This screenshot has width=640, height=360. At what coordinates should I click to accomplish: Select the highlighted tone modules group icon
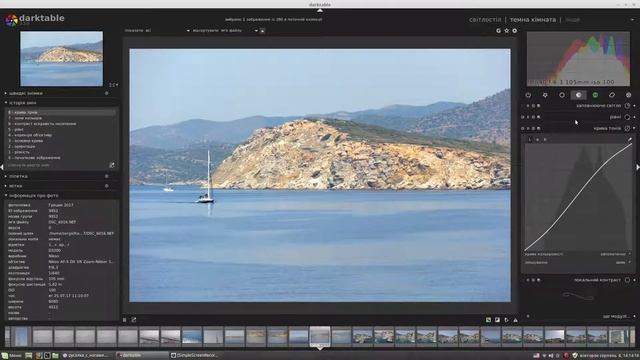[x=578, y=95]
